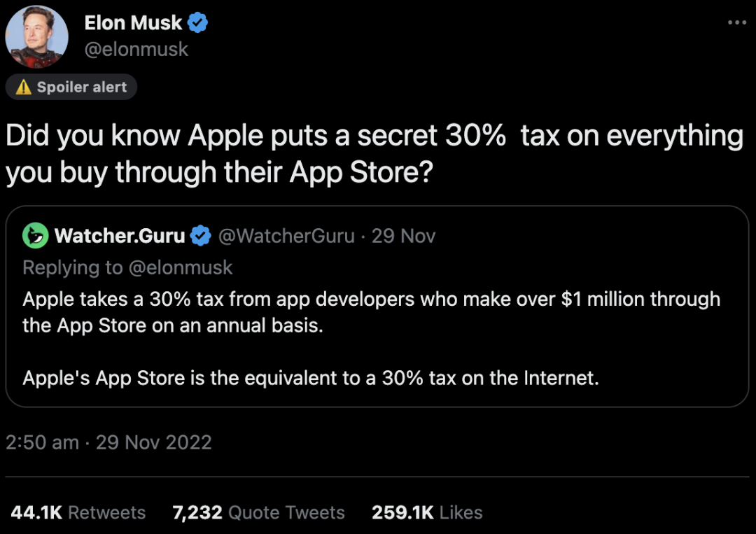Click Watcher.Guru's blue verified badge
This screenshot has width=756, height=534.
201,237
